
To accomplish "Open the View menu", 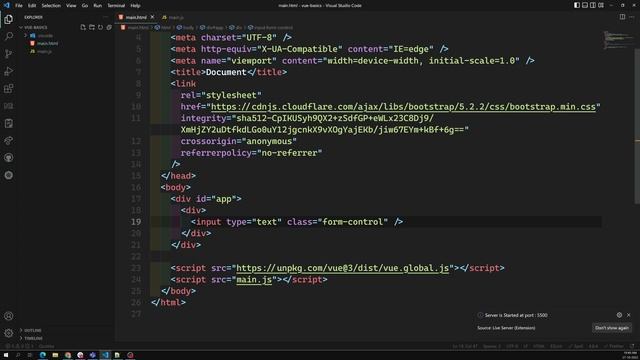I will 71,6.
